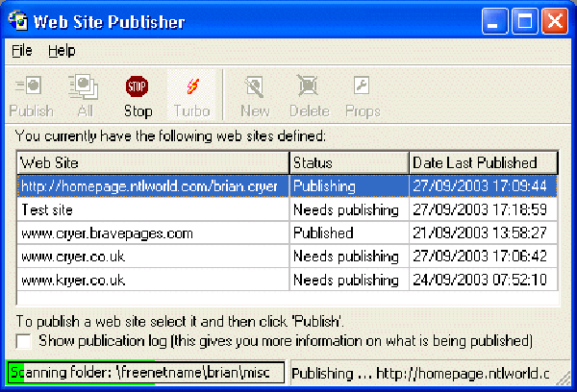Viewport: 577px width, 392px height.
Task: Click the Scanning folder progress bar
Action: (146, 373)
